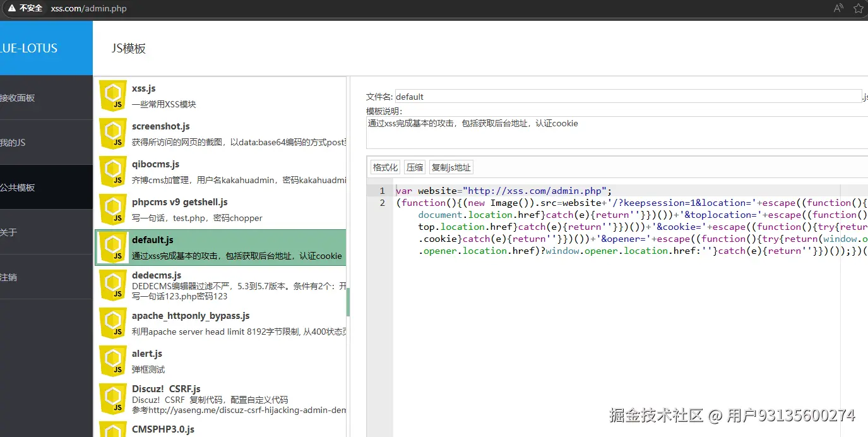Screen dimensions: 868x437
Task: Select dedecms.js template title
Action: pyautogui.click(x=157, y=275)
